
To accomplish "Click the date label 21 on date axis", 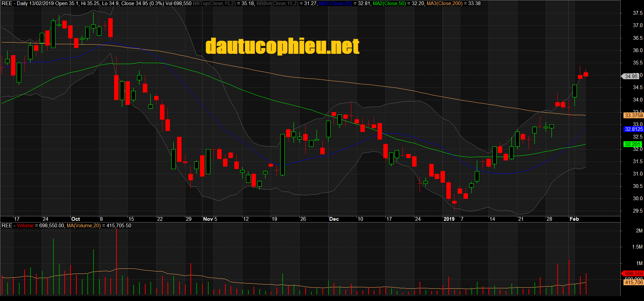I will coord(521,219).
